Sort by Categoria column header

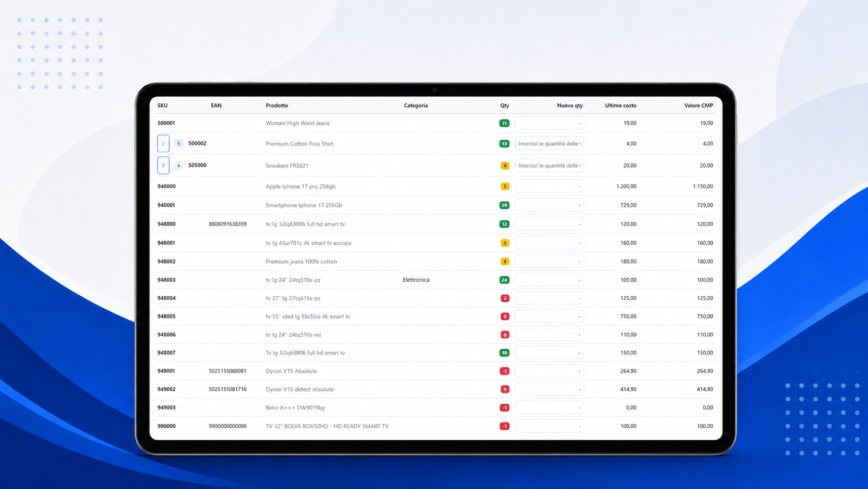point(416,105)
